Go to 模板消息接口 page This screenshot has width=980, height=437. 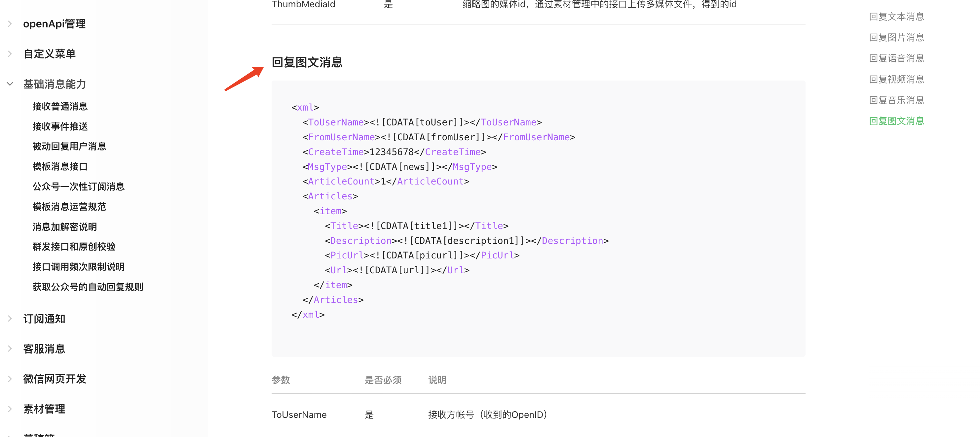60,167
